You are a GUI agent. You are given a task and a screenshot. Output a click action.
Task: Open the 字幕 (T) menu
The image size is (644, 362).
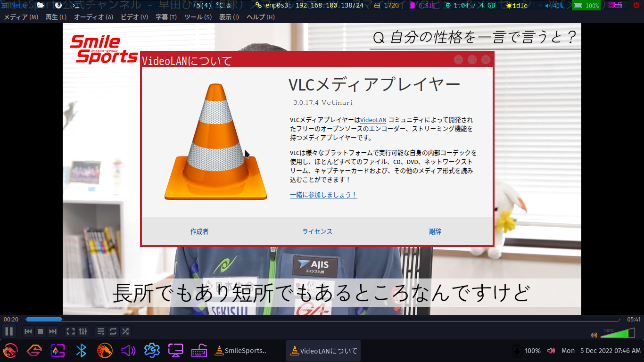166,17
